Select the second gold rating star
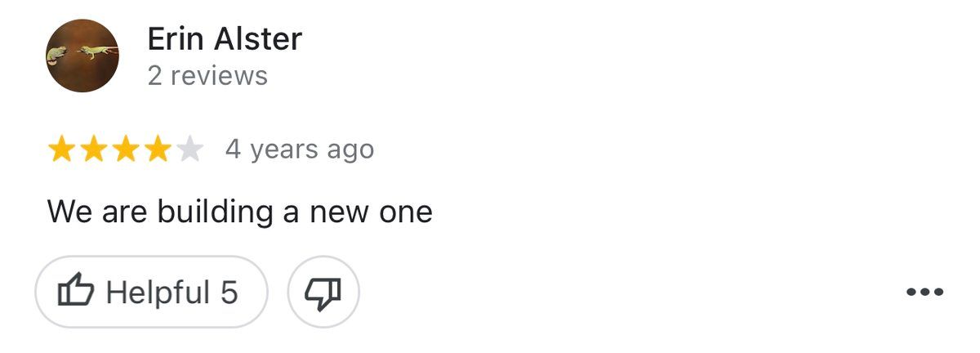The width and height of the screenshot is (980, 353). click(93, 150)
